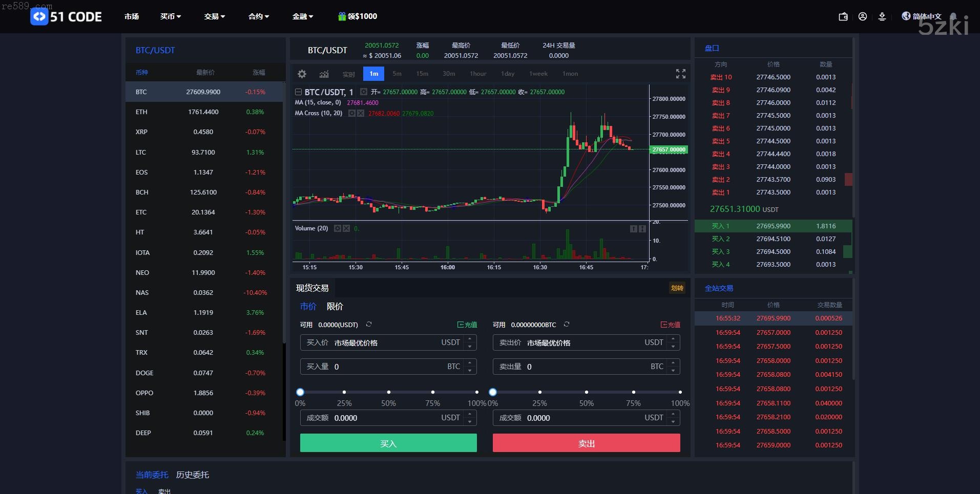Switch chart interval to 5m
980x494 pixels.
(x=397, y=74)
